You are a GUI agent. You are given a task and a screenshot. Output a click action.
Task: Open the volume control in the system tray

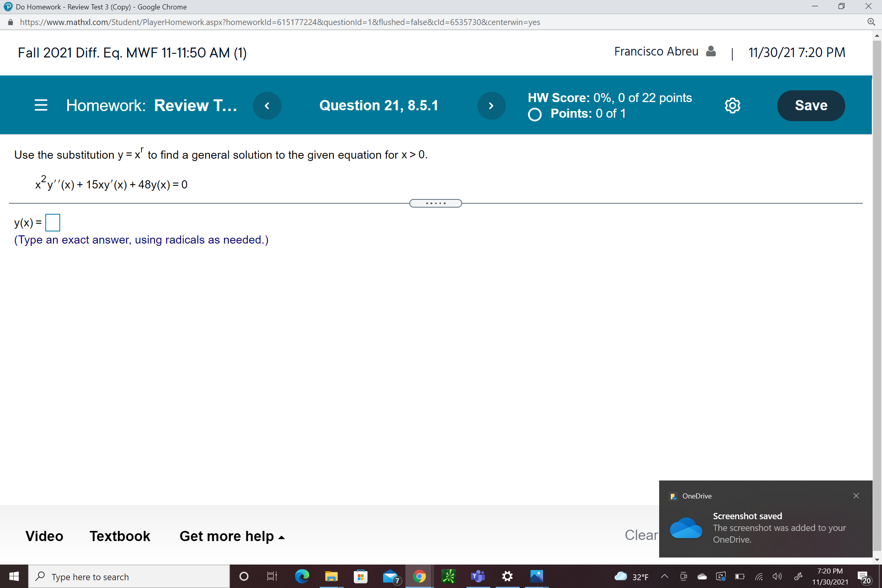(777, 576)
